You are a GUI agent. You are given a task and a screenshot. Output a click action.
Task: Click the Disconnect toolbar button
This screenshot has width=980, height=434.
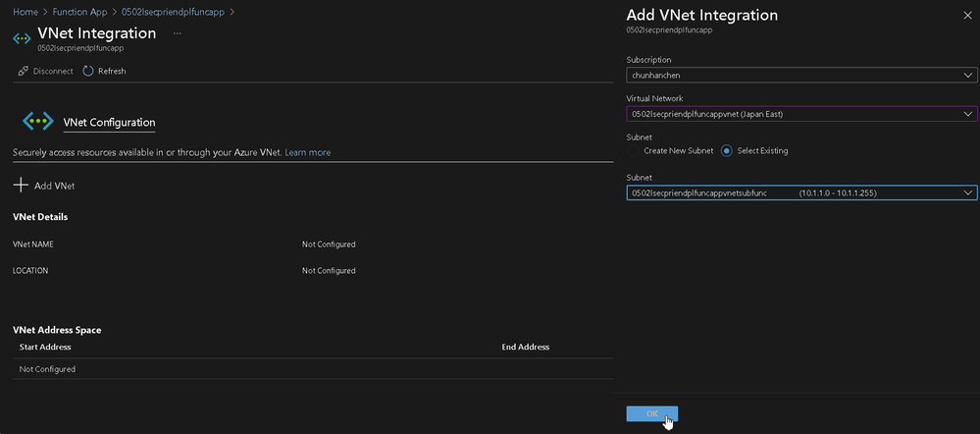[x=46, y=72]
